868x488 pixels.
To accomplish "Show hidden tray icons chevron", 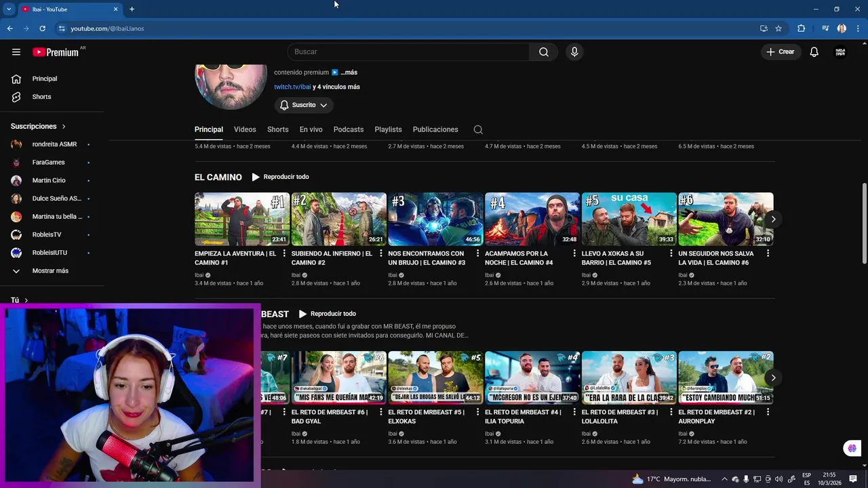I will 724,479.
